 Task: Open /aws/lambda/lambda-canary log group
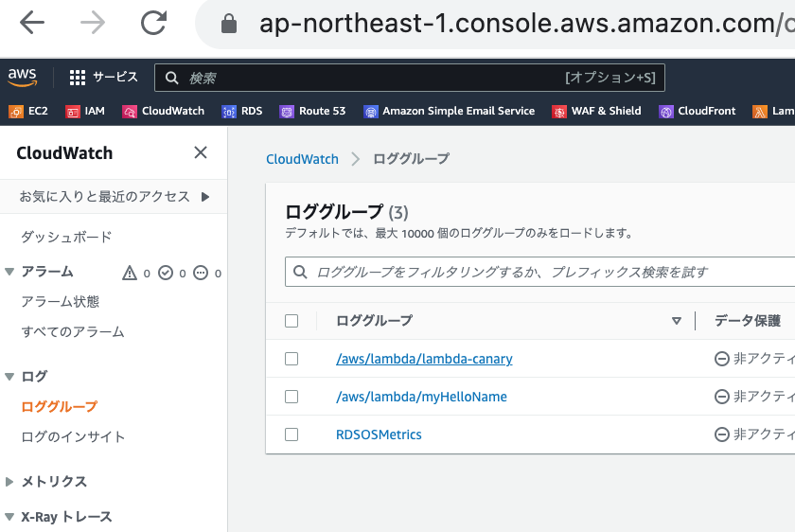(x=424, y=359)
